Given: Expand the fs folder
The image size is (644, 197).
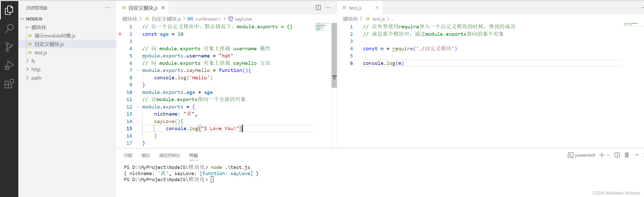Looking at the screenshot, I should tap(27, 61).
